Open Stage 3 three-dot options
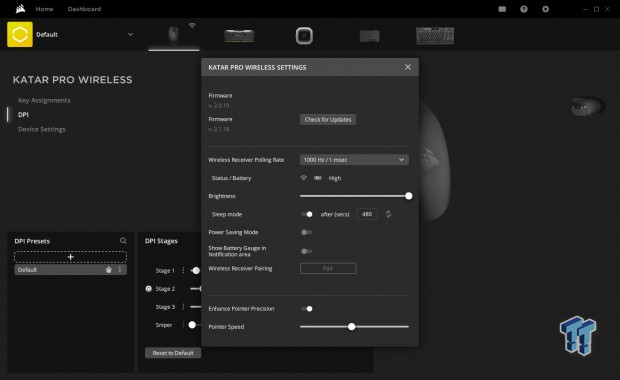 [183, 307]
